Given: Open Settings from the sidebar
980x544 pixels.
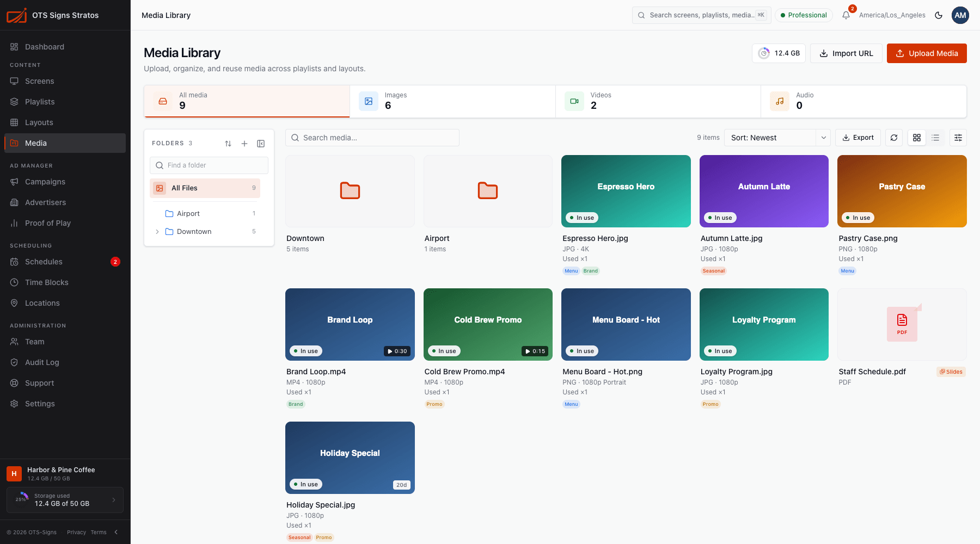Looking at the screenshot, I should coord(65,404).
